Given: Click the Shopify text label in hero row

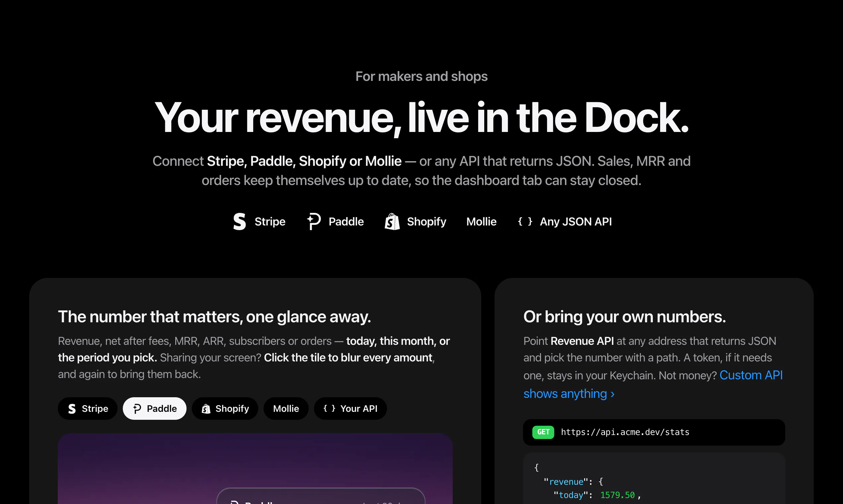Looking at the screenshot, I should (426, 221).
